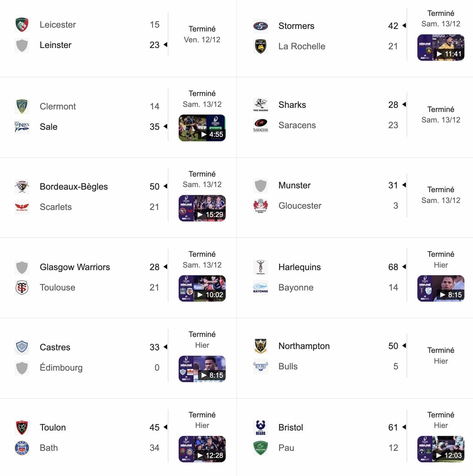Click the Toulon club crest
This screenshot has height=476, width=473.
click(22, 427)
